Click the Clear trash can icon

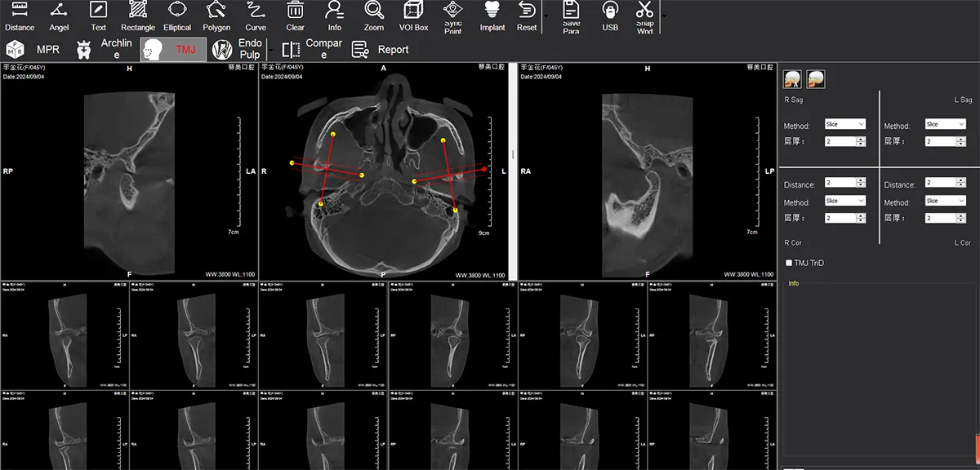pos(296,11)
